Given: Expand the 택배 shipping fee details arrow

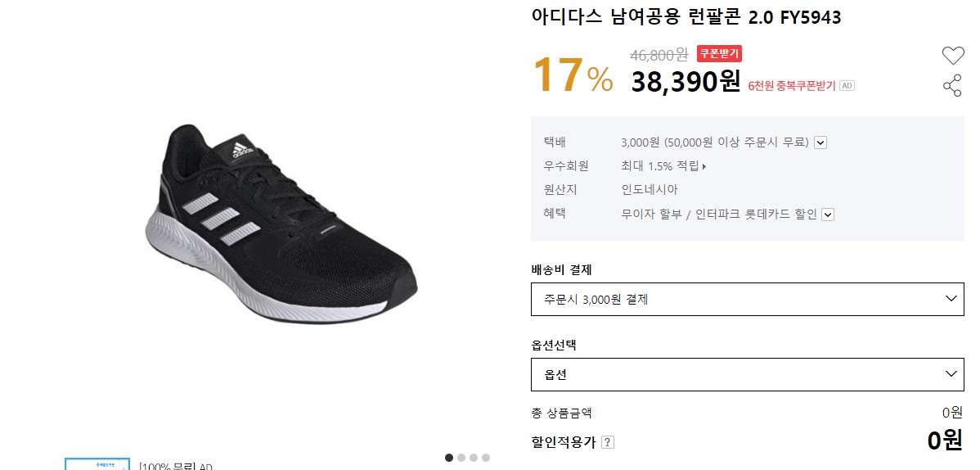Looking at the screenshot, I should (820, 142).
